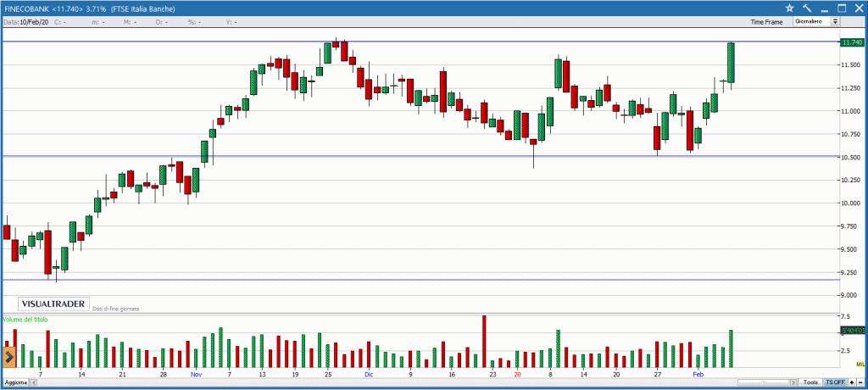Image resolution: width=868 pixels, height=390 pixels.
Task: Select the lower support line near 9.175
Action: coord(420,280)
